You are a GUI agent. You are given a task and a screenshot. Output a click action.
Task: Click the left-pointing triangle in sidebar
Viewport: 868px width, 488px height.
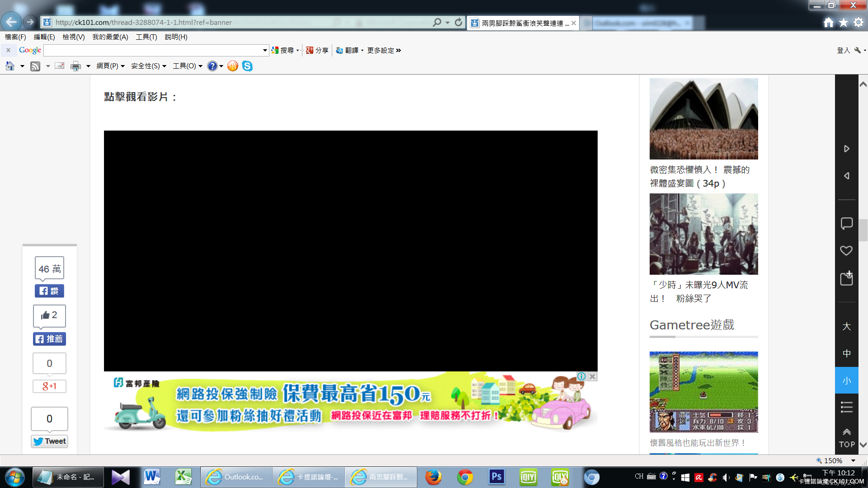point(847,176)
